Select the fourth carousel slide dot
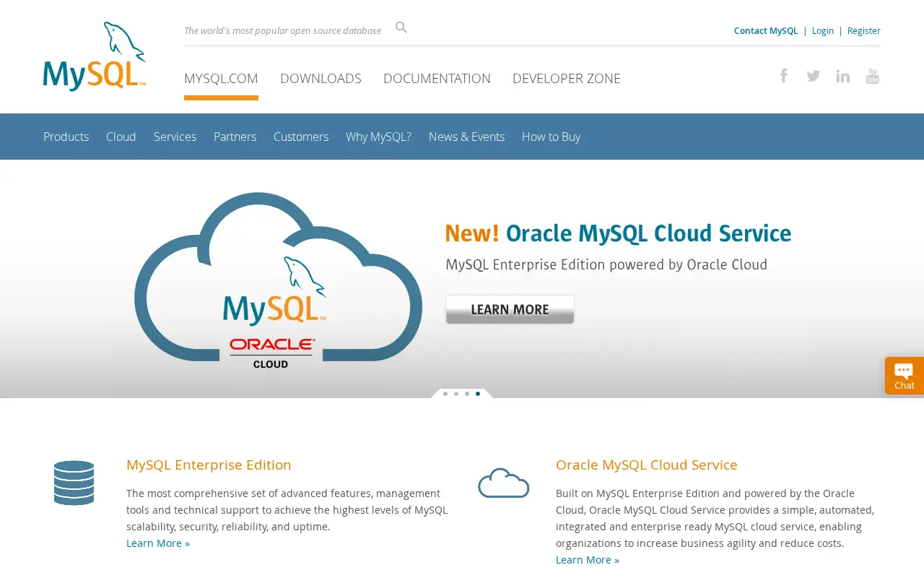Screen dimensions: 924x578 478,394
